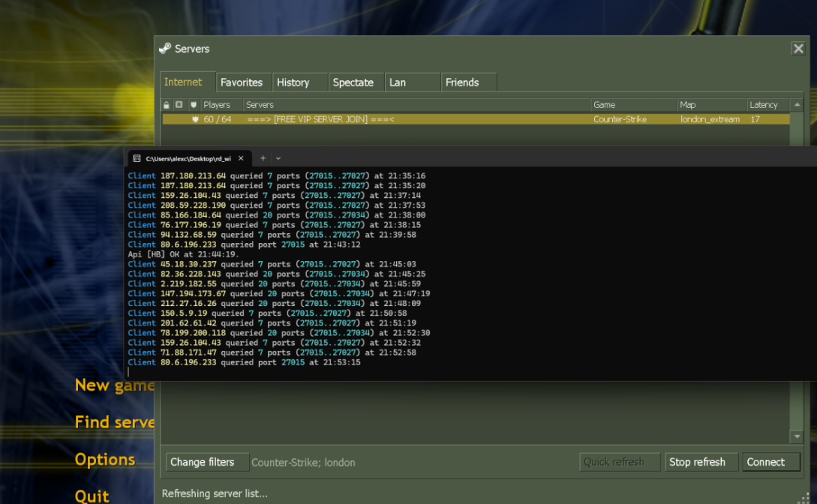This screenshot has width=817, height=504.
Task: Click the london_extream map cell
Action: tap(710, 119)
